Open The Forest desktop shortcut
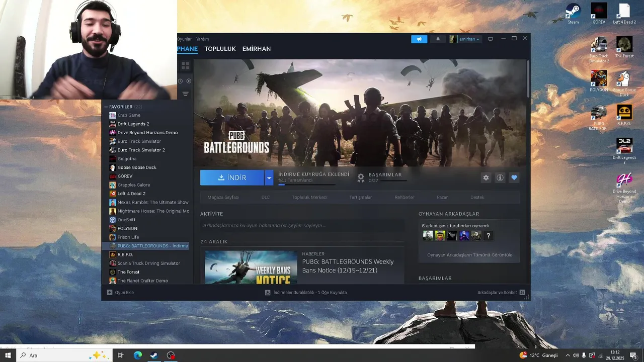 tap(624, 47)
